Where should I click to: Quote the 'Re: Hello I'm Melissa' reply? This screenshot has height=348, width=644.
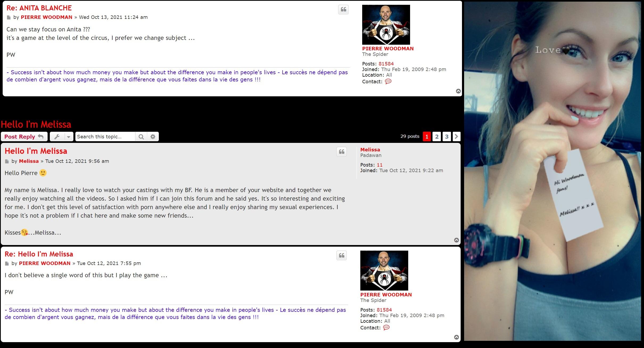coord(341,255)
